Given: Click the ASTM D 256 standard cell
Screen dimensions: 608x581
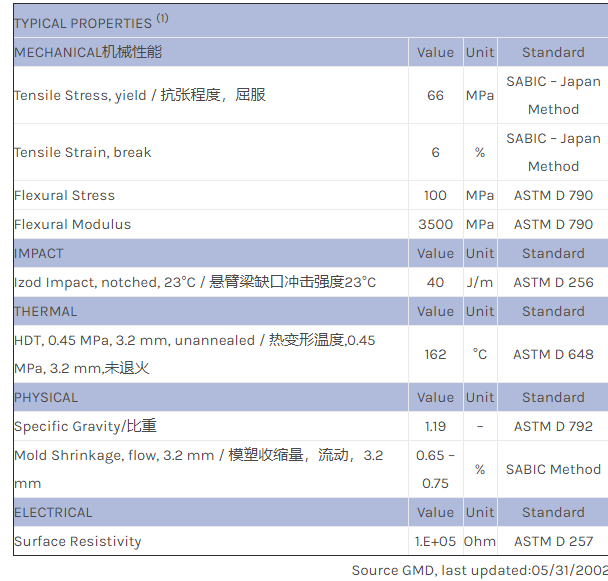Looking at the screenshot, I should [x=553, y=282].
